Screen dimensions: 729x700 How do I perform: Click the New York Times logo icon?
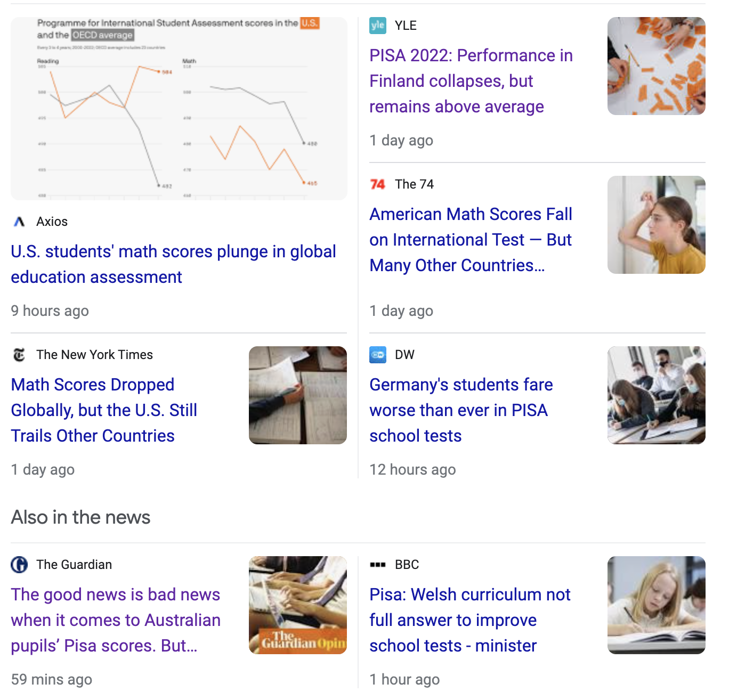(x=19, y=355)
